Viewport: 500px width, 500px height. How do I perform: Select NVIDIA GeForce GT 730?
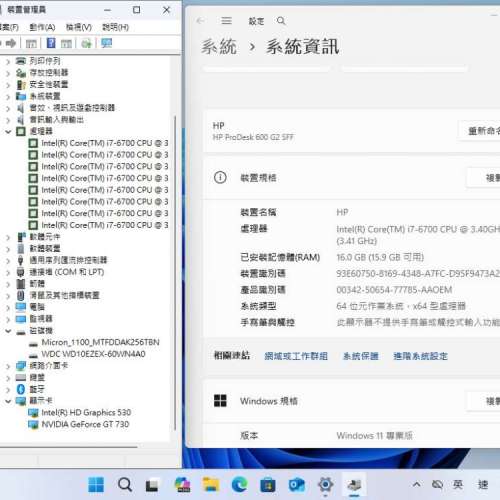click(85, 424)
